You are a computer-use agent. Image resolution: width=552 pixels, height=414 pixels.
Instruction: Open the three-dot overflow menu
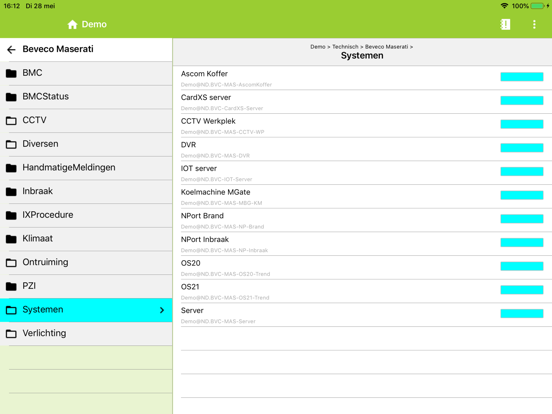(x=534, y=24)
